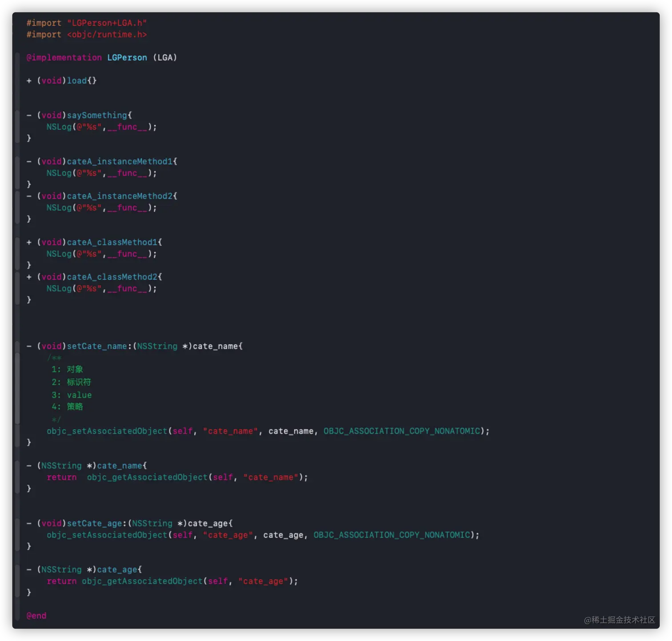Click NSString in the setCate_name: parameter type
Screen dimensions: 672x641
coord(157,346)
